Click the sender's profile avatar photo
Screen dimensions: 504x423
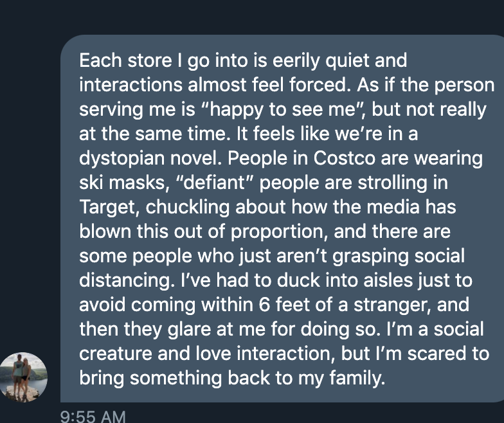(24, 376)
